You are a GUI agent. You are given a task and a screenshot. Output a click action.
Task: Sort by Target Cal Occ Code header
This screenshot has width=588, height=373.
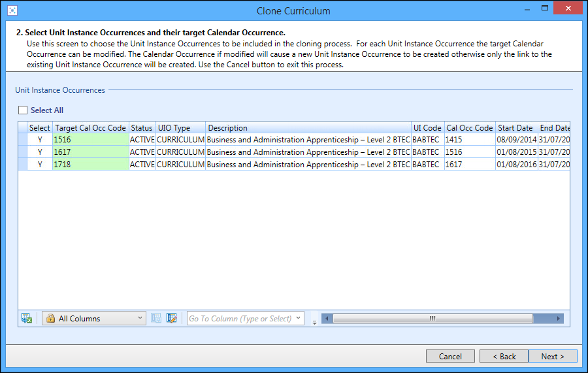91,128
